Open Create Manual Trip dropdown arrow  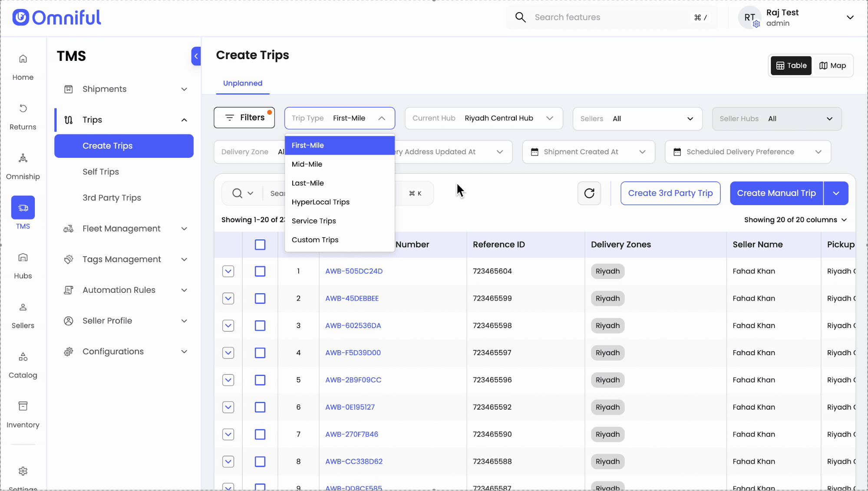tap(836, 193)
